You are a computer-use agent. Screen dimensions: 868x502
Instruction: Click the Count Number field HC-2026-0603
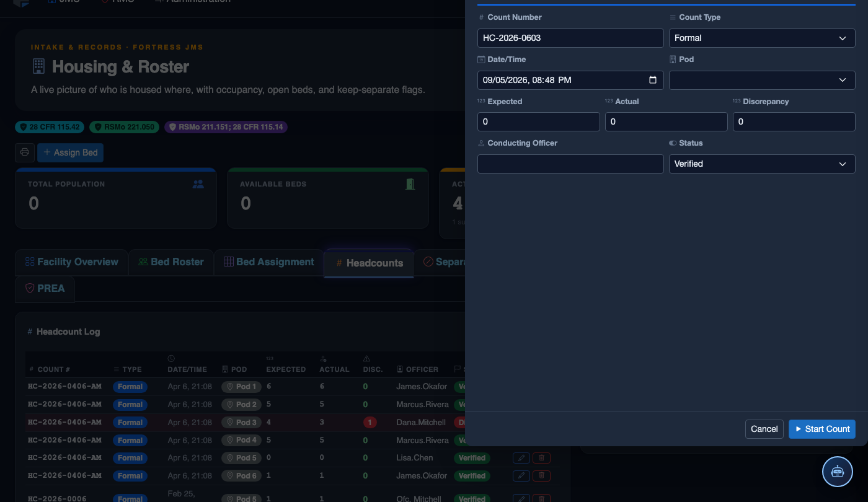pyautogui.click(x=570, y=38)
